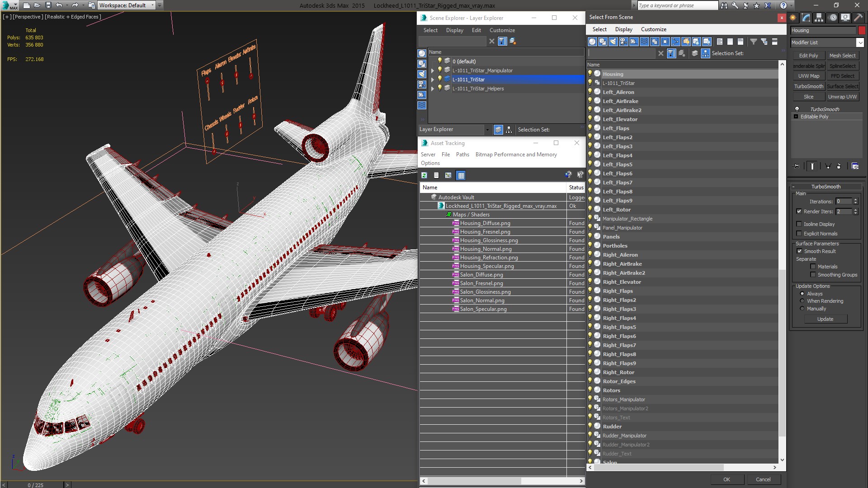Enable Explicit Normals checkbox
868x488 pixels.
799,234
